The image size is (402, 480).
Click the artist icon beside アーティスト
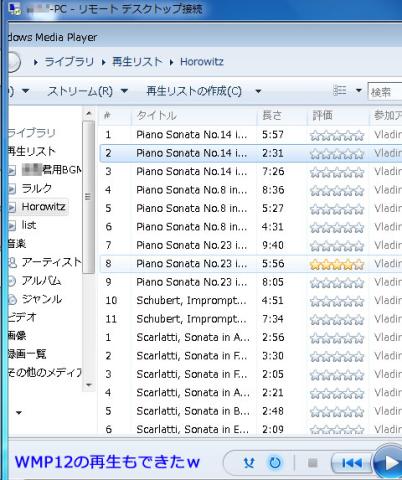click(12, 263)
